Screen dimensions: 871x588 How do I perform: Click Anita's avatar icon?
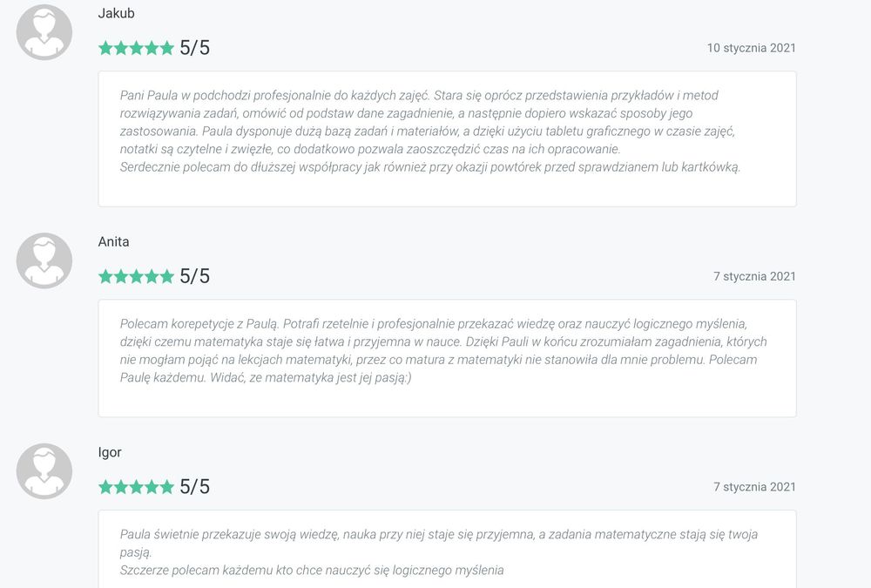click(44, 260)
